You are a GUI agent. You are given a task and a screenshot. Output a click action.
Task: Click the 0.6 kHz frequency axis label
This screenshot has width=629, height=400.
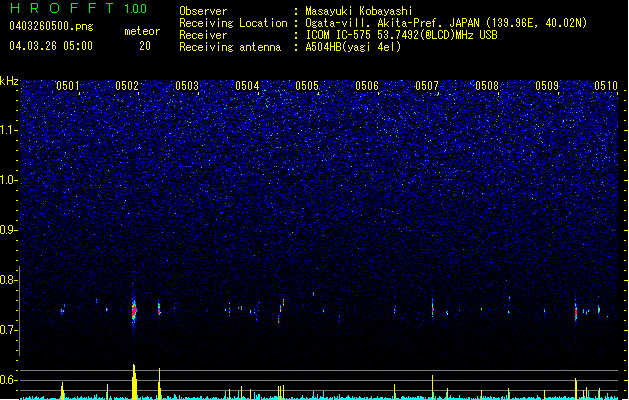(x=9, y=380)
